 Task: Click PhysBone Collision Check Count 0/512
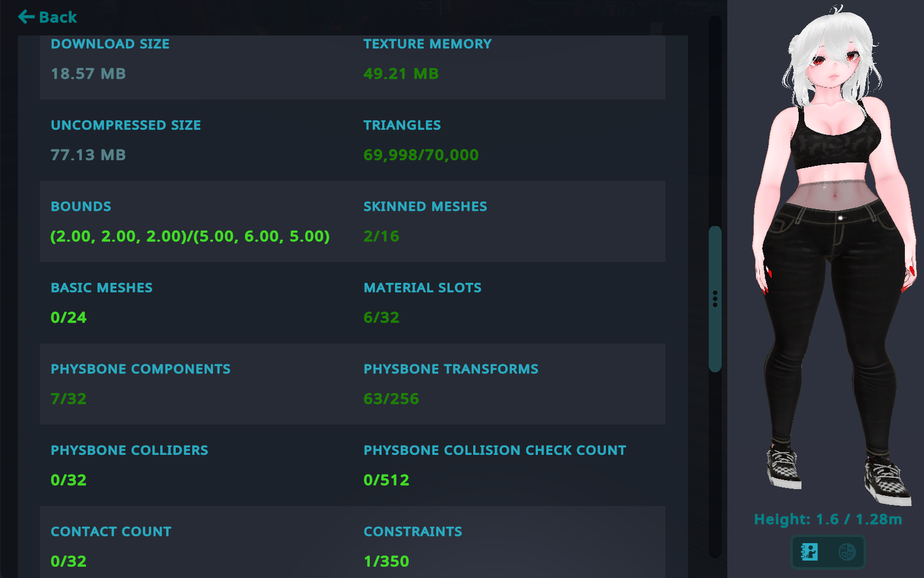(386, 480)
